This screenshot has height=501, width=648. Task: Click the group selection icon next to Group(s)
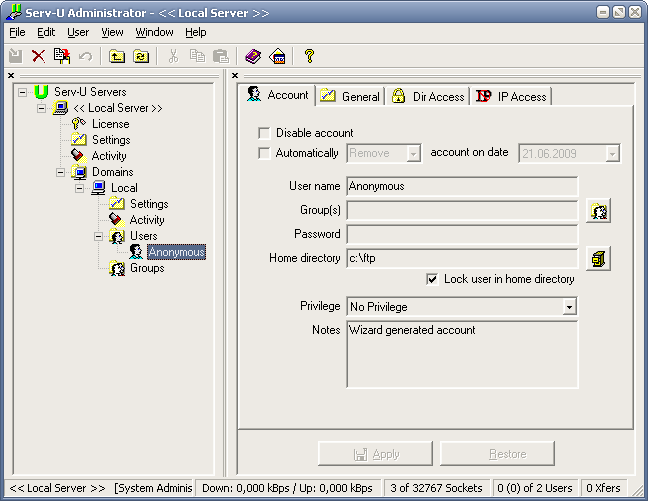tap(598, 211)
